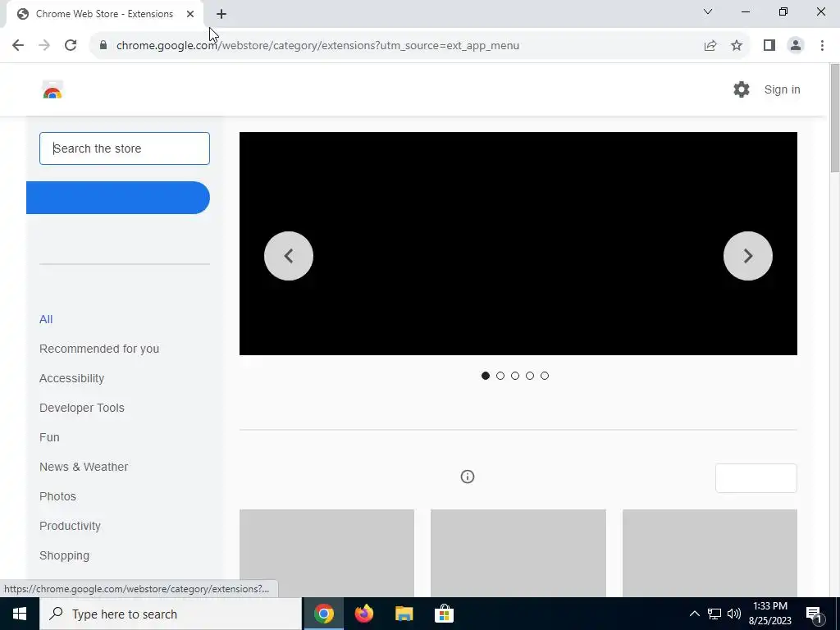Open the volume tray icon
Image resolution: width=840 pixels, height=630 pixels.
tap(734, 614)
